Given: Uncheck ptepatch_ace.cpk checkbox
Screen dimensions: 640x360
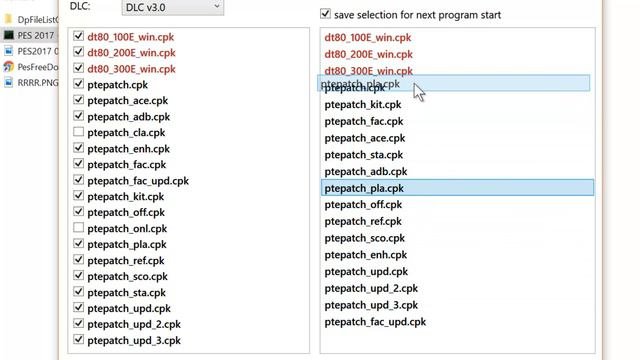Looking at the screenshot, I should pos(78,100).
